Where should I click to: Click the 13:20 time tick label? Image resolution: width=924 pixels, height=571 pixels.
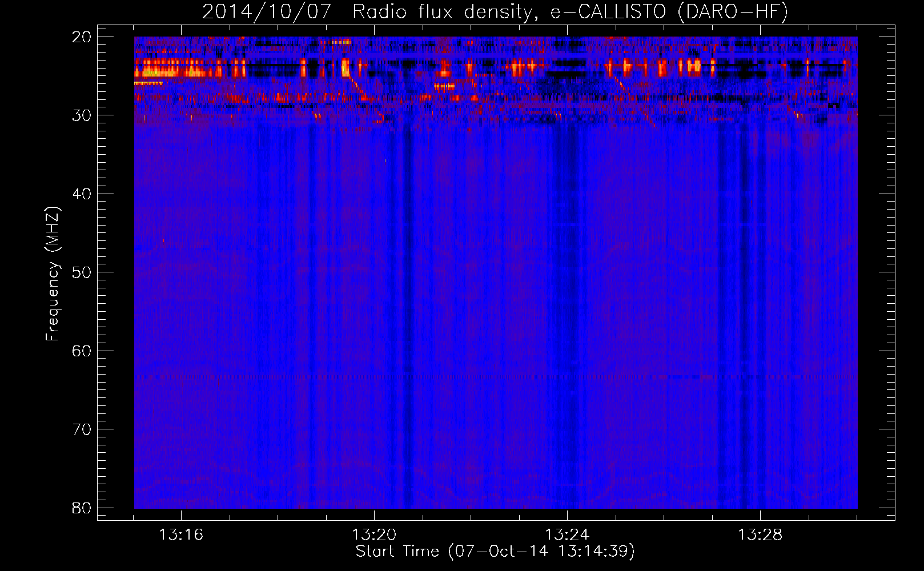click(x=374, y=535)
